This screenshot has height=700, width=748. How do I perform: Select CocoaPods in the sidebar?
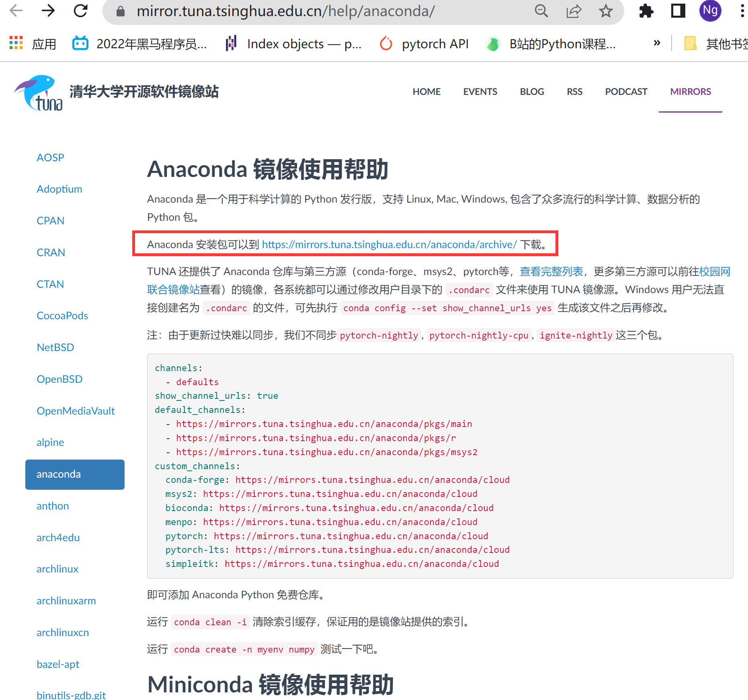coord(62,316)
